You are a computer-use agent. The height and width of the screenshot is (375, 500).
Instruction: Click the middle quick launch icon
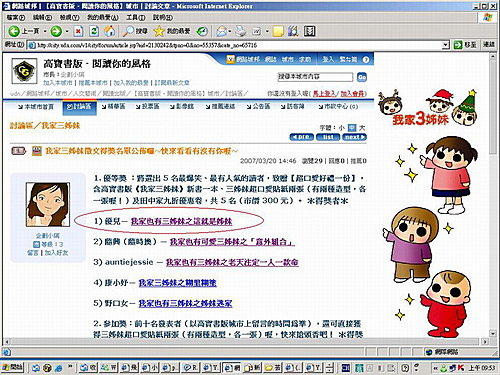47,368
